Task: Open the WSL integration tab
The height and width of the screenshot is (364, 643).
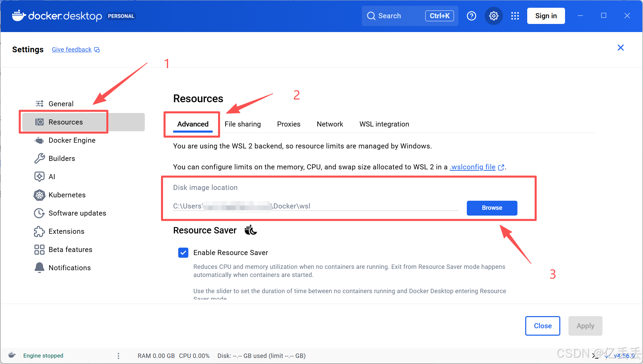Action: 384,124
